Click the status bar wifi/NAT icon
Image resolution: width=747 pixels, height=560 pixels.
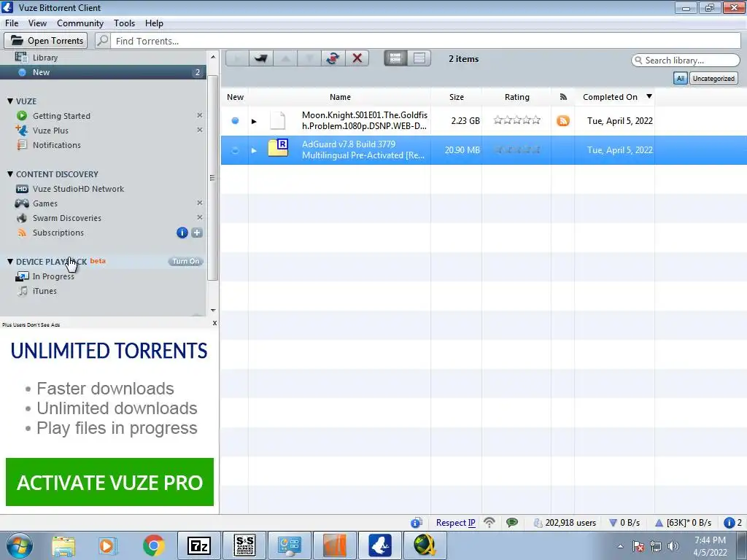point(489,522)
